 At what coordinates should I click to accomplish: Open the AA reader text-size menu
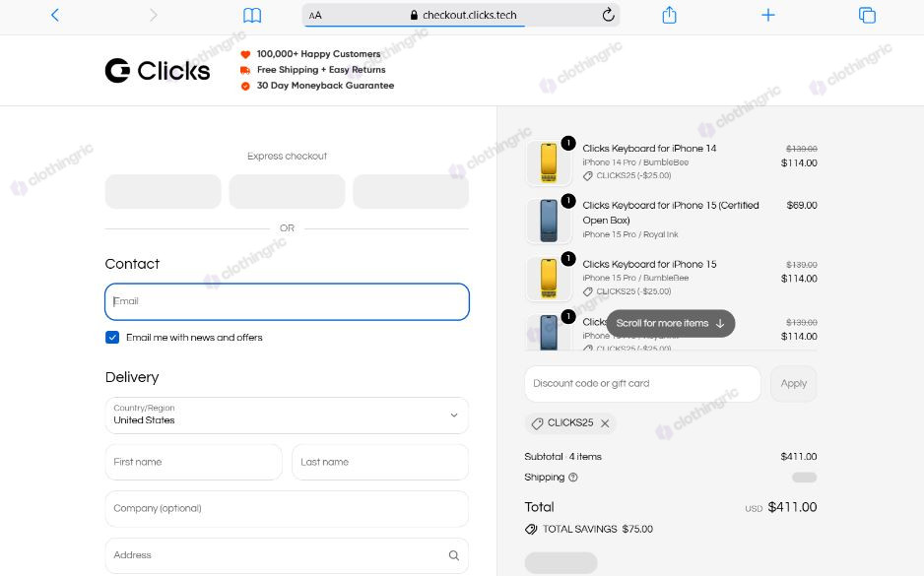point(315,16)
